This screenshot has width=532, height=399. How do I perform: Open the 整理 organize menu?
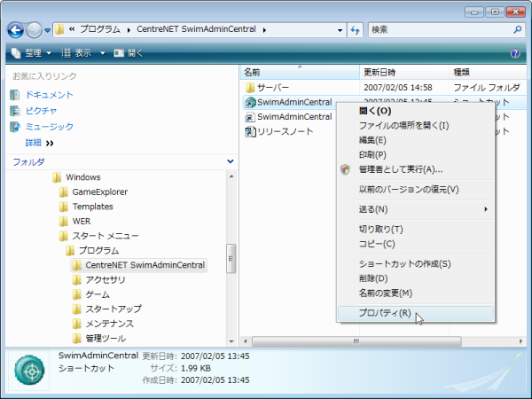(x=32, y=53)
